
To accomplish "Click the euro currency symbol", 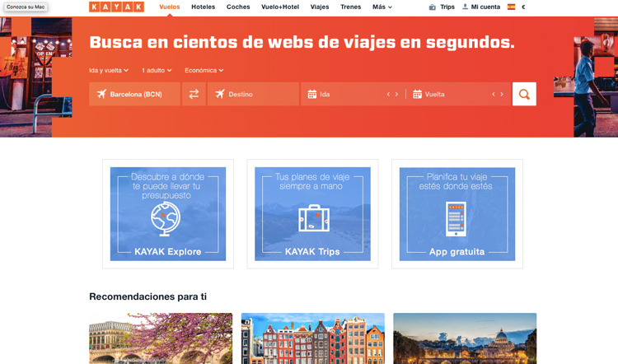I will [523, 7].
